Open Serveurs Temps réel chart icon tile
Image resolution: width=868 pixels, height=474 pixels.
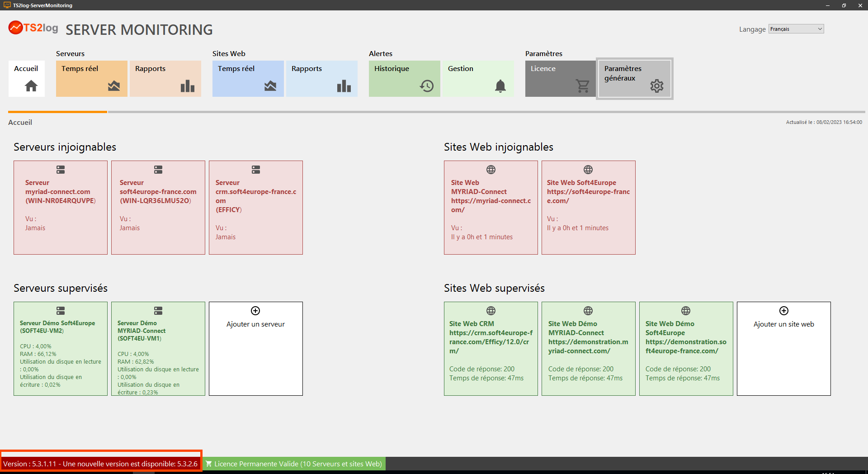pos(114,86)
